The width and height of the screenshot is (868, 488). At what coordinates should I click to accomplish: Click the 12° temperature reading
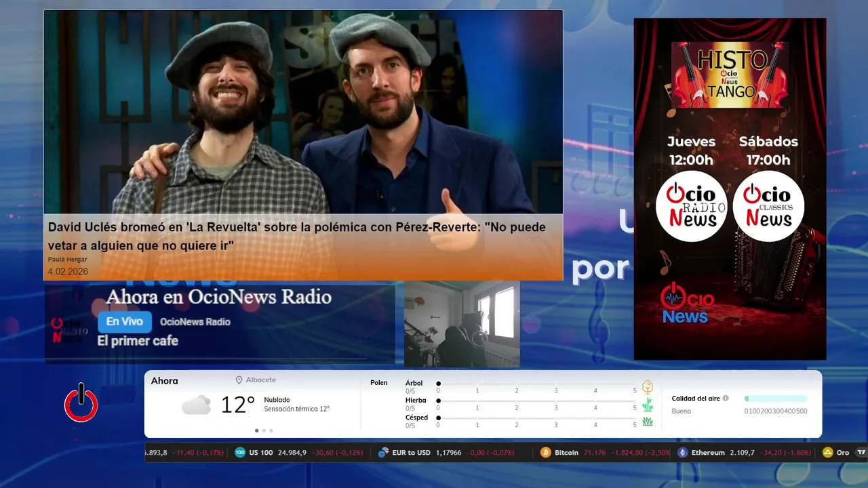coord(237,405)
